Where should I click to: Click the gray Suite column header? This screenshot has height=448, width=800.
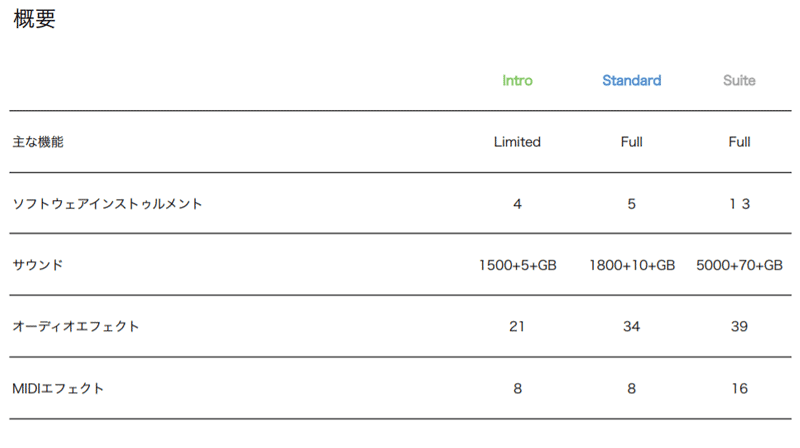[x=739, y=81]
